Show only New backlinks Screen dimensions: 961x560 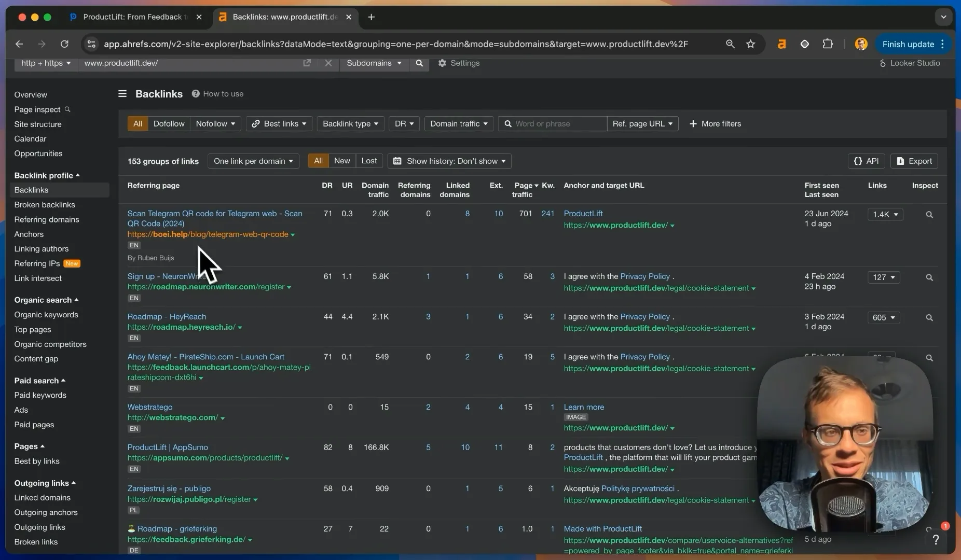(342, 161)
